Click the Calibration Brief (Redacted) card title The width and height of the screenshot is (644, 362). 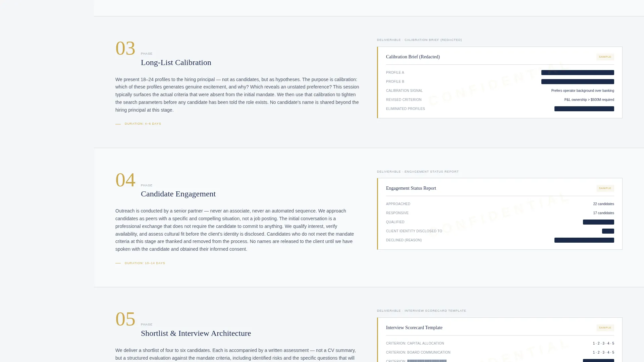click(413, 57)
